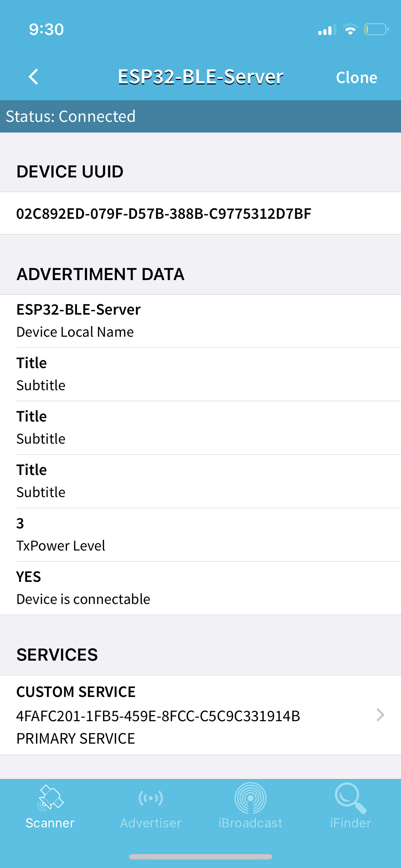Tap the iFinder magnifying glass icon
Viewport: 401px width, 868px height.
[x=350, y=798]
